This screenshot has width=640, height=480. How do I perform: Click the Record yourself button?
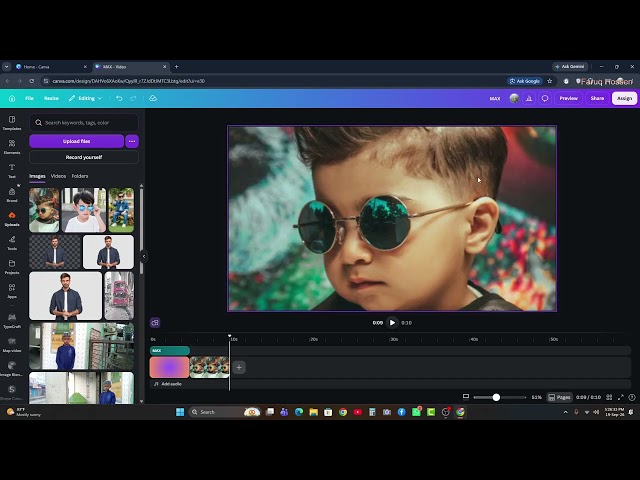[x=84, y=157]
